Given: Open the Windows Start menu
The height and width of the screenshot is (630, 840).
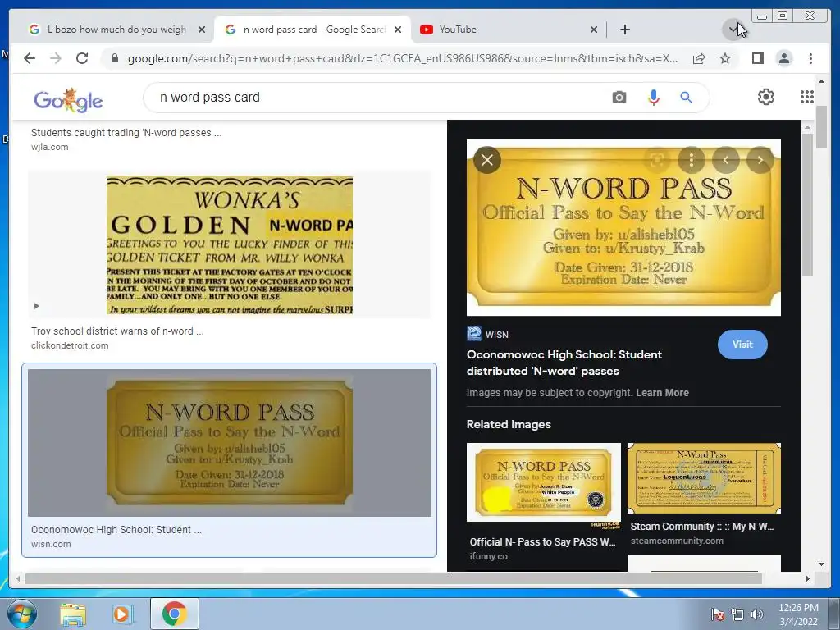Looking at the screenshot, I should pyautogui.click(x=22, y=614).
